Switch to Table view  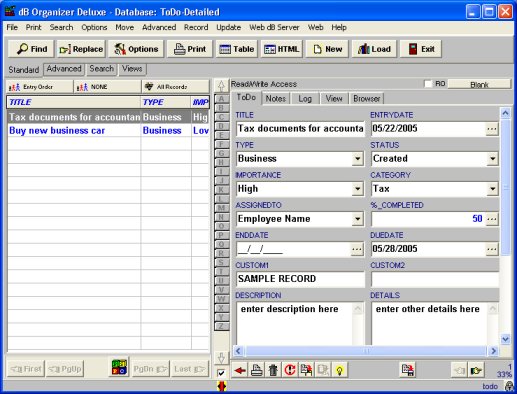237,49
